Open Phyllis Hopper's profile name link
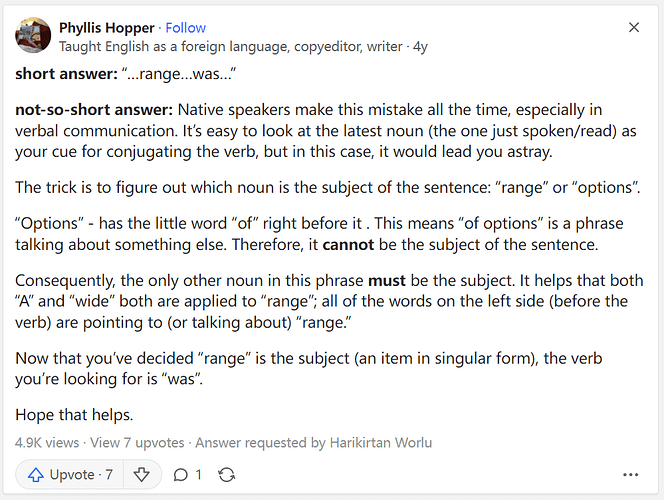This screenshot has width=664, height=500. (107, 28)
